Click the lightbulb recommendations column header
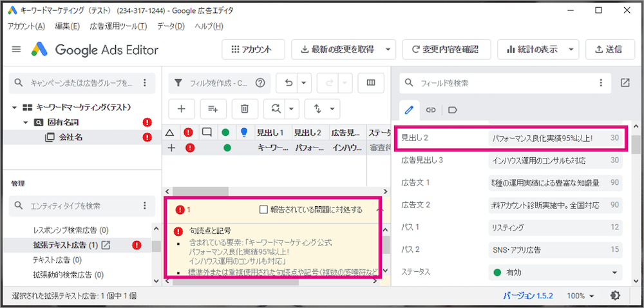Viewport: 644px width, 308px height. [244, 132]
